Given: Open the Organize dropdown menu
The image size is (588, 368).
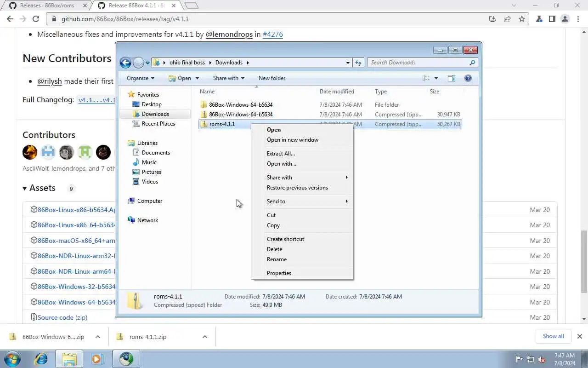Looking at the screenshot, I should [x=141, y=78].
